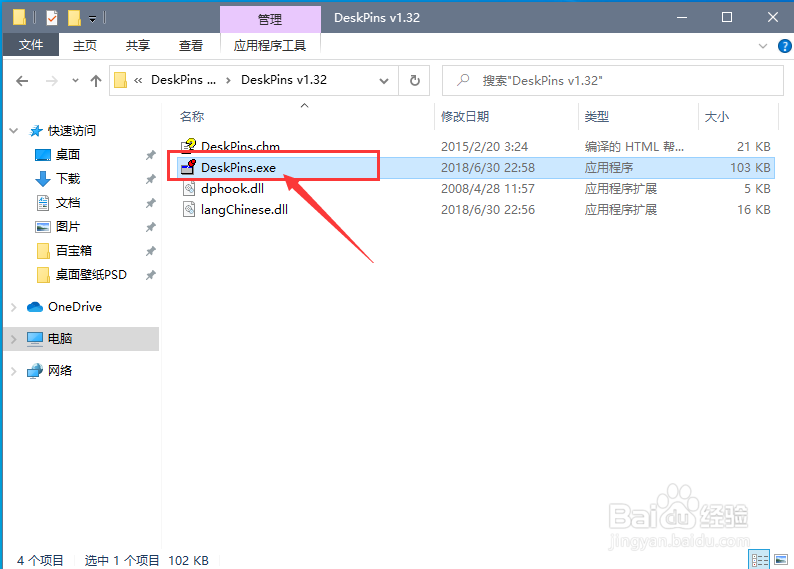The height and width of the screenshot is (569, 794).
Task: Refresh the current folder
Action: click(x=414, y=80)
